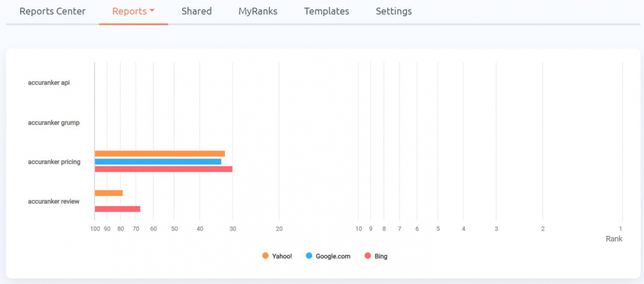Click the 30 axis tick label
The height and width of the screenshot is (284, 644).
(x=233, y=229)
